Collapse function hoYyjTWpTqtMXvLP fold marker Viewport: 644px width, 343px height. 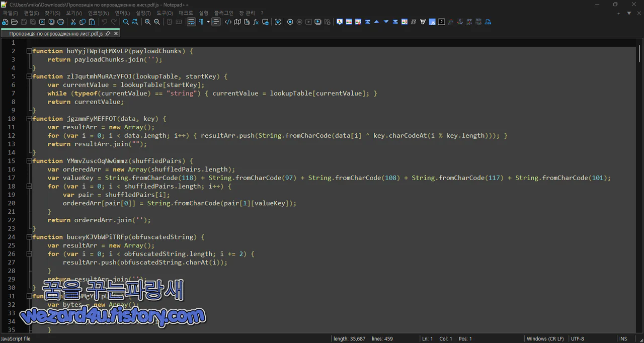[x=29, y=51]
